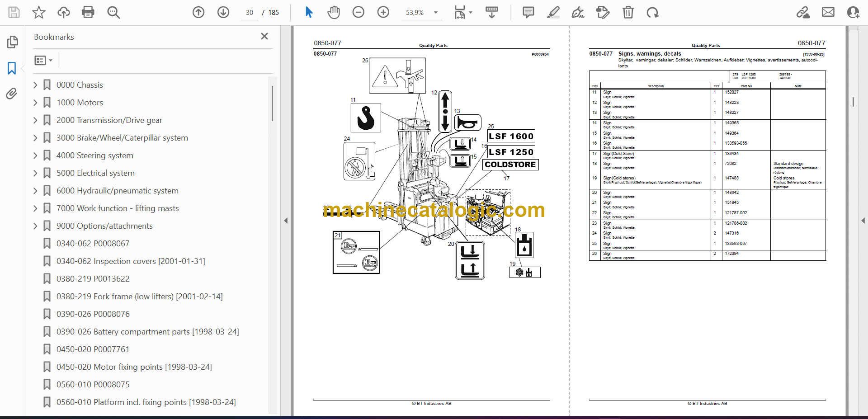
Task: Open bookmark 0390-026 P0008076
Action: click(x=93, y=314)
